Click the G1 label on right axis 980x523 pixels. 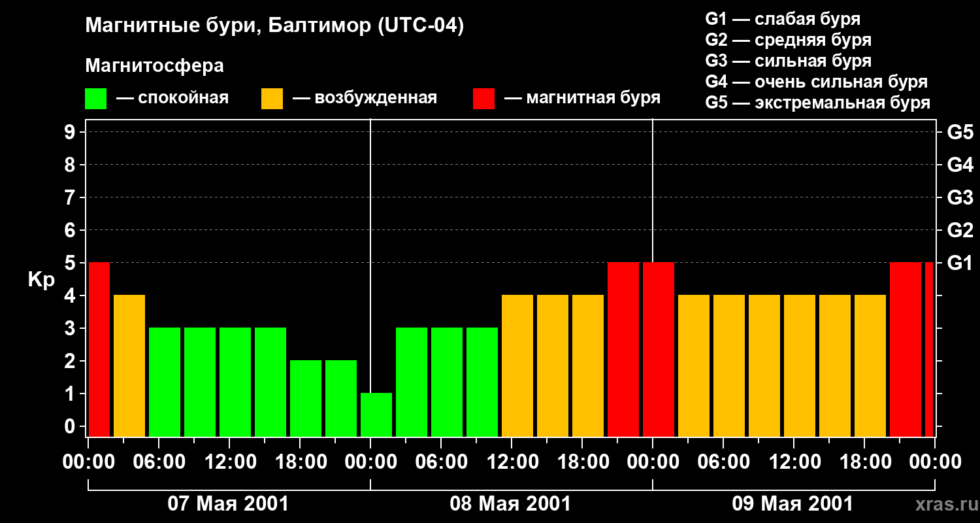pos(960,263)
